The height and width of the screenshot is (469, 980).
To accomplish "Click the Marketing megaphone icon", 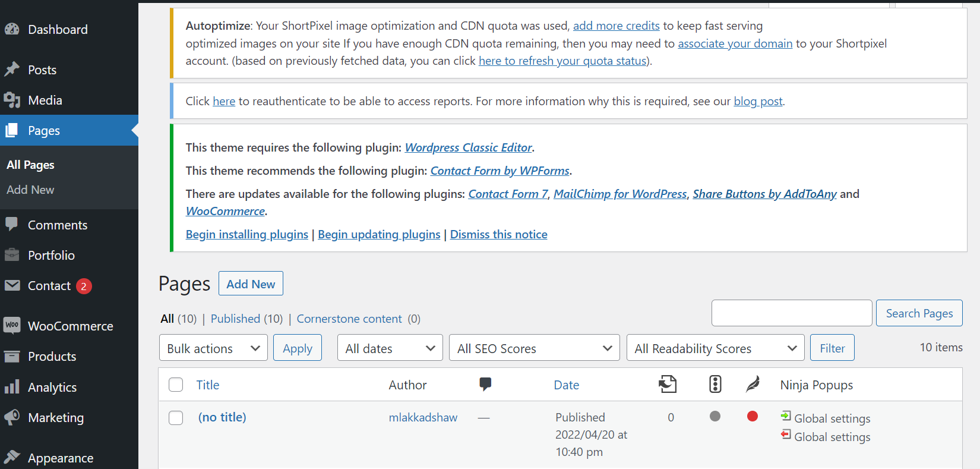I will [12, 417].
